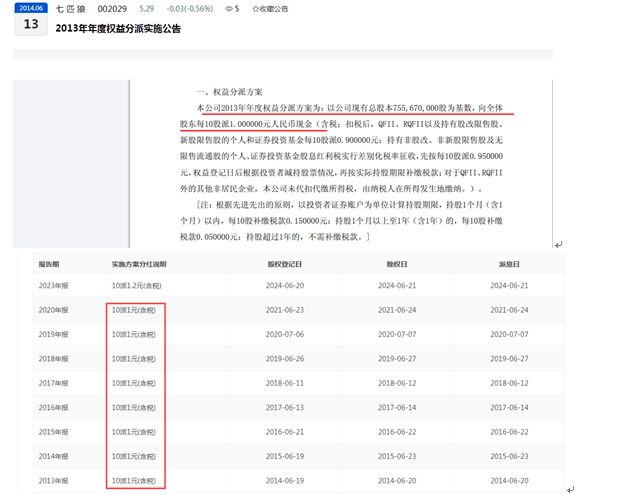The width and height of the screenshot is (637, 495).
Task: Select the 2016年报 row label
Action: [x=53, y=408]
